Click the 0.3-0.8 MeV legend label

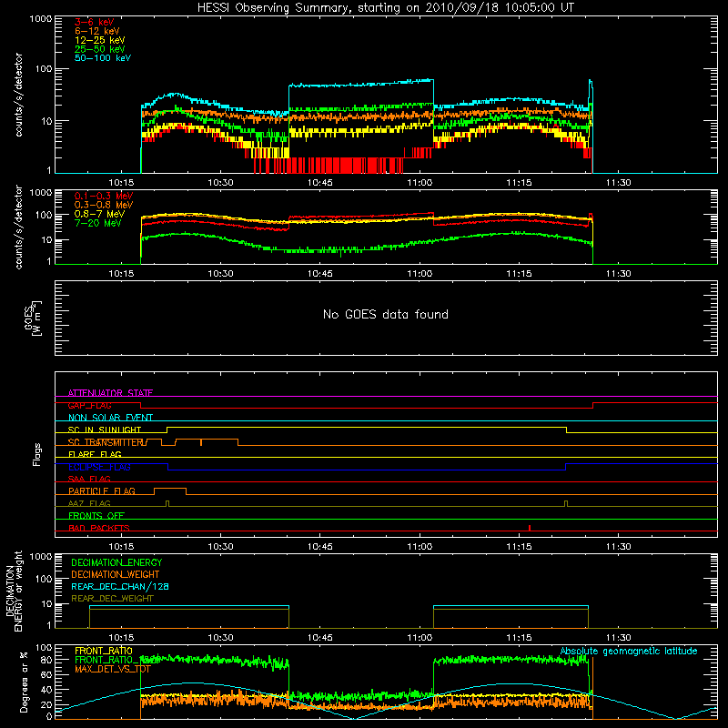pos(104,205)
